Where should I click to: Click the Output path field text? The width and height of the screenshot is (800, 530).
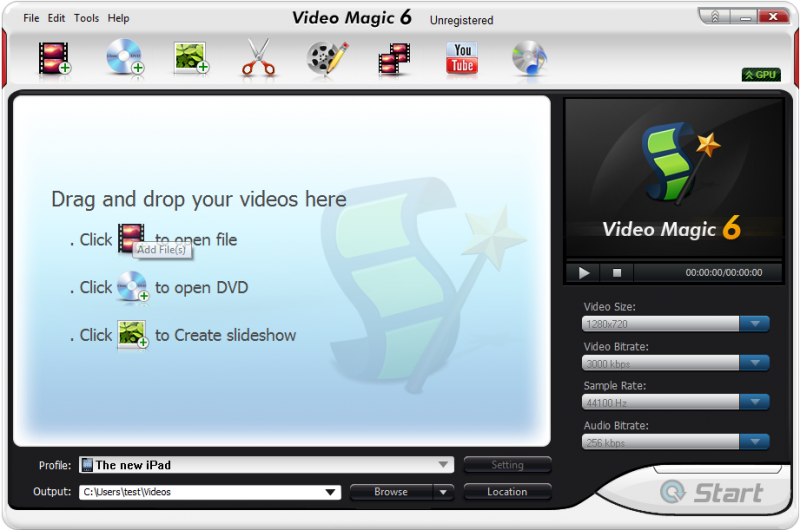[127, 492]
